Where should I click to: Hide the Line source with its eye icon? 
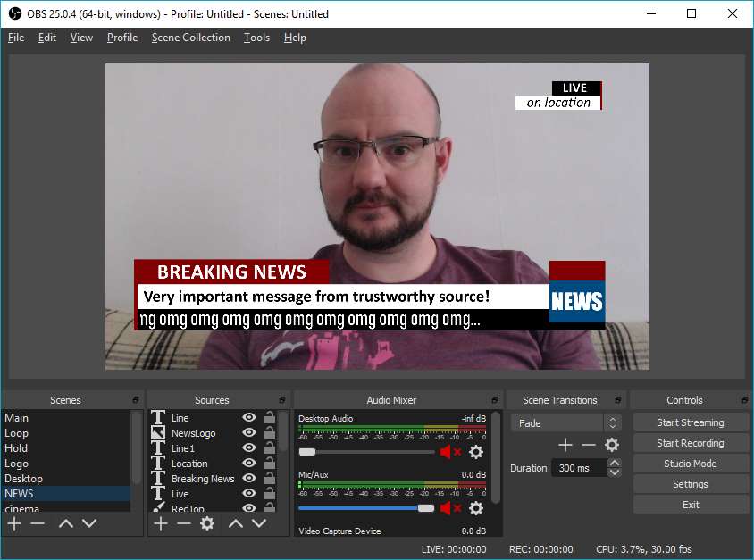pos(249,417)
